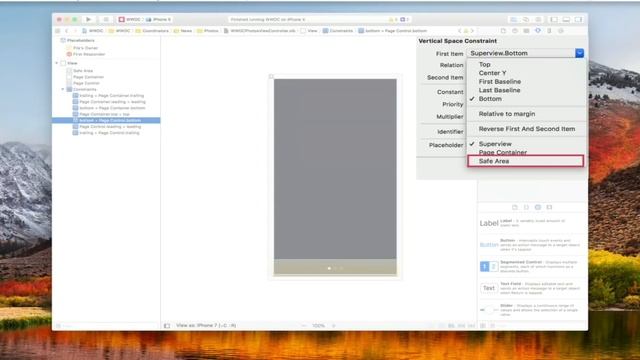Pick the Button object in the library
This screenshot has height=360, width=640.
point(532,244)
